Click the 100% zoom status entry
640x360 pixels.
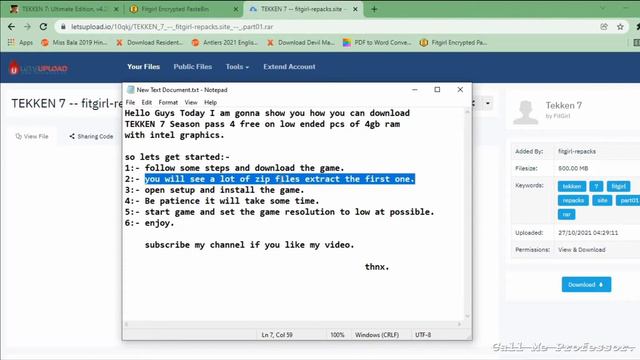[x=337, y=335]
